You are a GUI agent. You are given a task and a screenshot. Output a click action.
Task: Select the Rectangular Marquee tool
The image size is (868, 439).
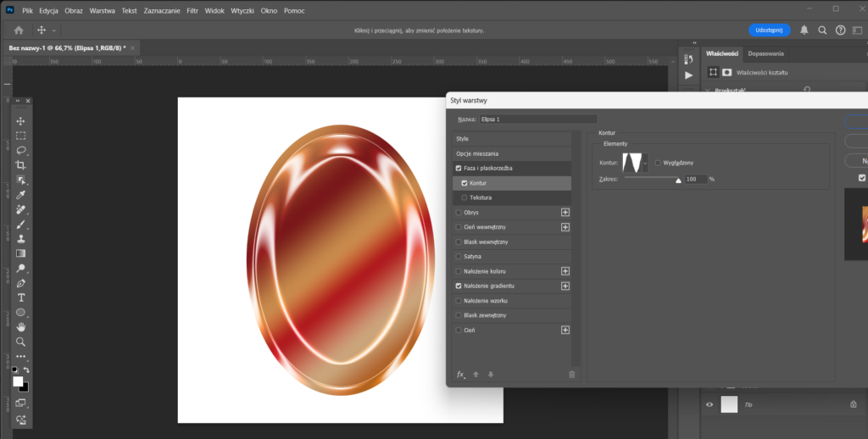click(x=20, y=136)
